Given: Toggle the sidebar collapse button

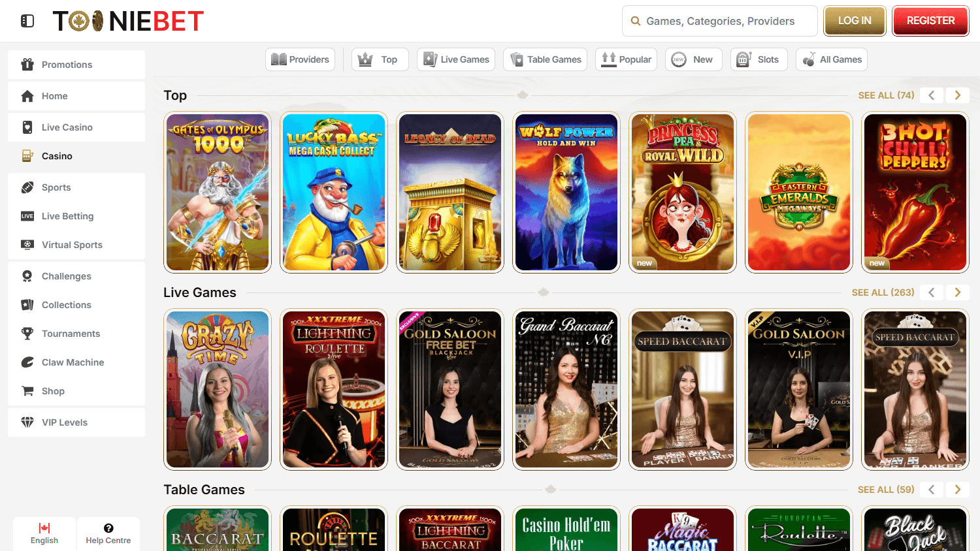Looking at the screenshot, I should (27, 20).
